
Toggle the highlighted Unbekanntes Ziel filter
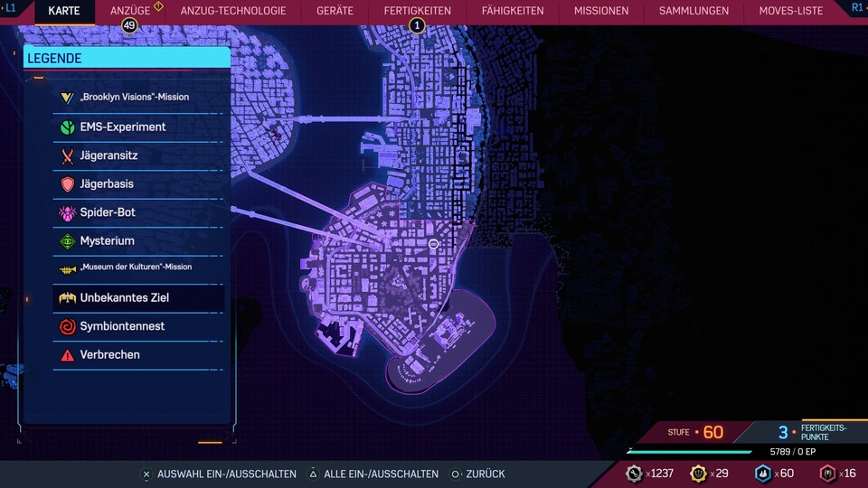coord(138,298)
